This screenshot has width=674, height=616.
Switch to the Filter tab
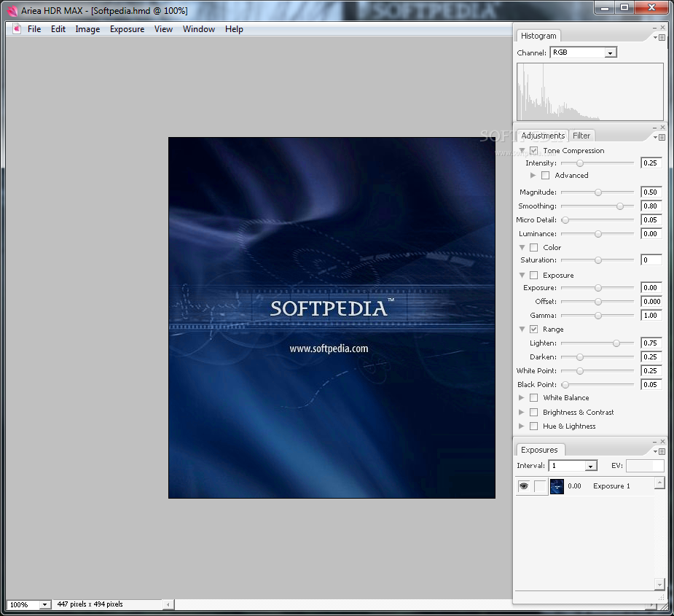click(x=581, y=136)
